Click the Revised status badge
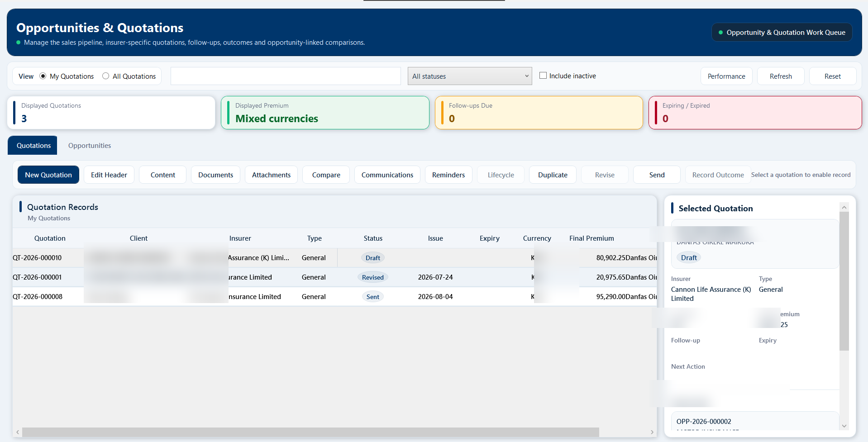 point(373,277)
